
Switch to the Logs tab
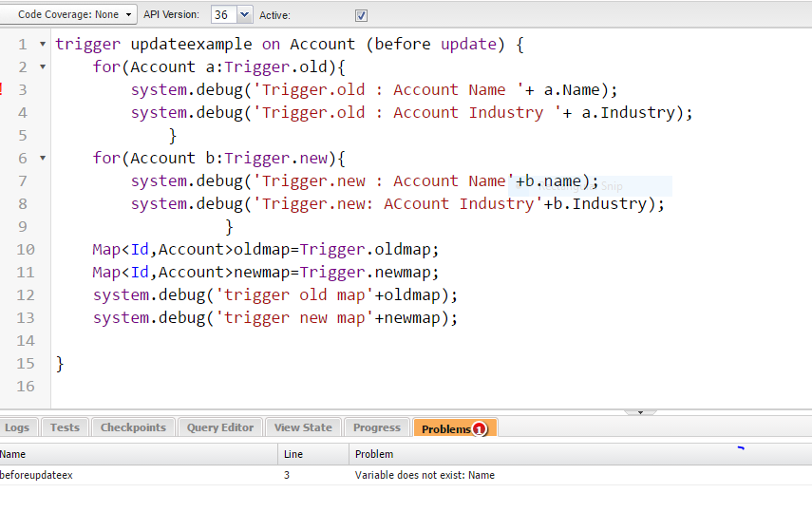17,427
